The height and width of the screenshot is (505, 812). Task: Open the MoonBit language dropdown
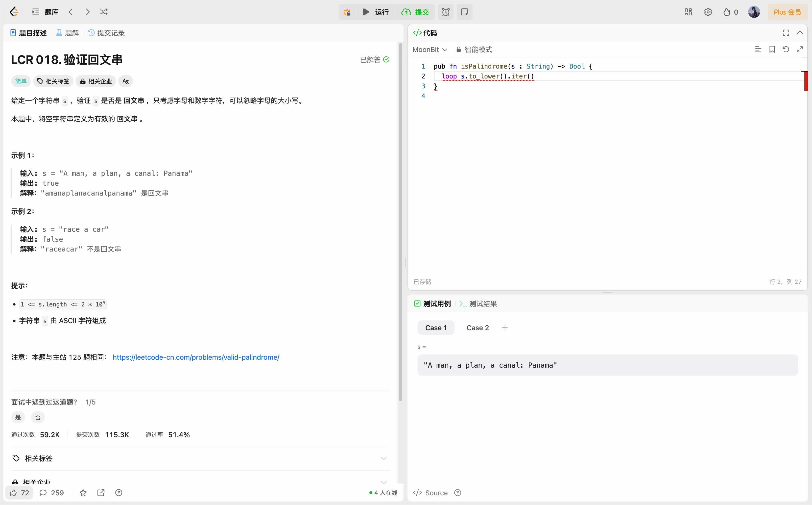(430, 49)
